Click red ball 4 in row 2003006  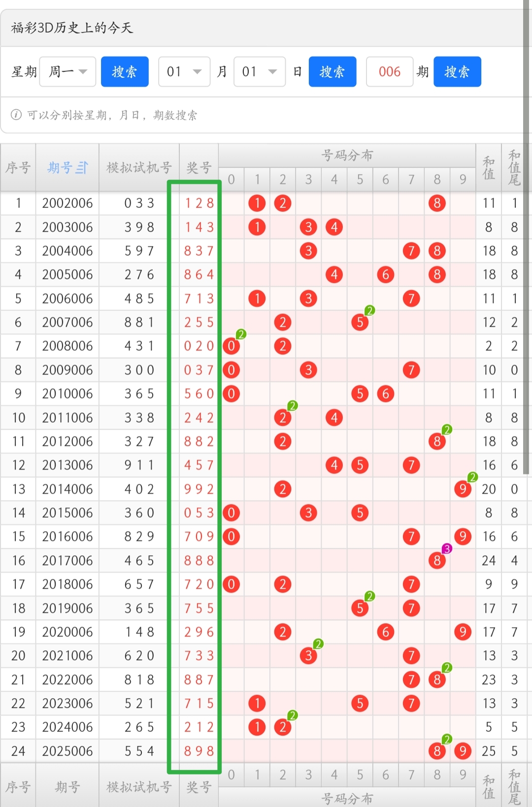[x=334, y=227]
